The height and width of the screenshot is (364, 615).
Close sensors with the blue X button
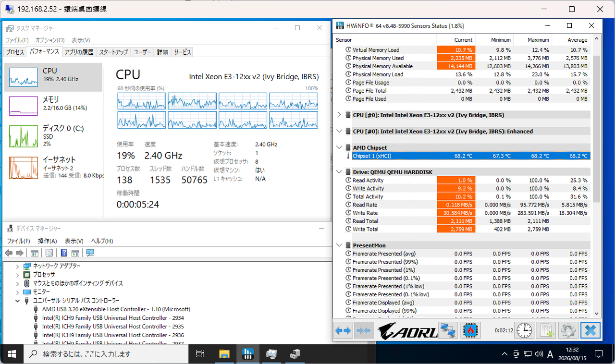point(590,330)
